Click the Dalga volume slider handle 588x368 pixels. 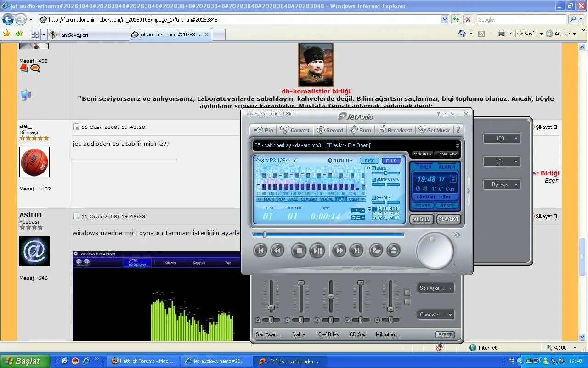tap(301, 282)
